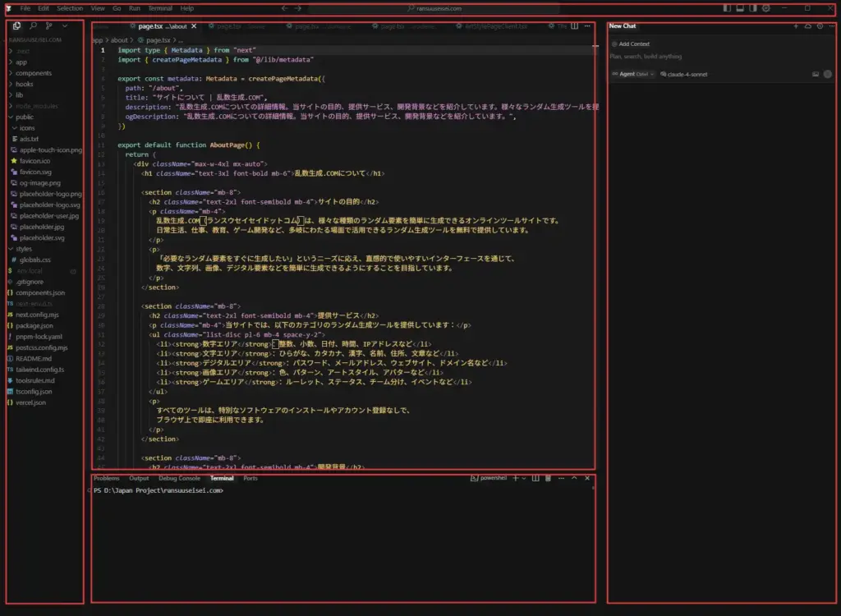Open the Help menu
Viewport: 841px width, 616px height.
(186, 8)
